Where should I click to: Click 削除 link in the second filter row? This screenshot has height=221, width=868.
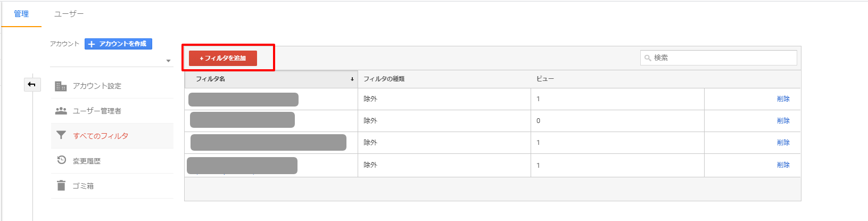[x=783, y=121]
